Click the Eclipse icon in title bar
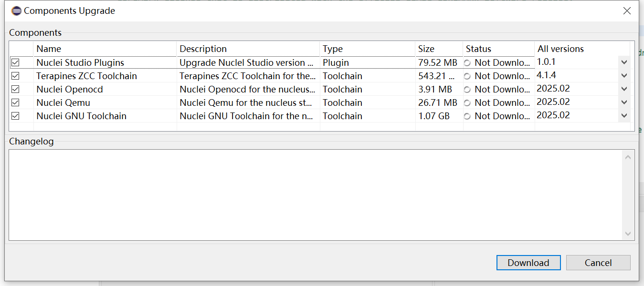This screenshot has height=286, width=644. tap(16, 11)
